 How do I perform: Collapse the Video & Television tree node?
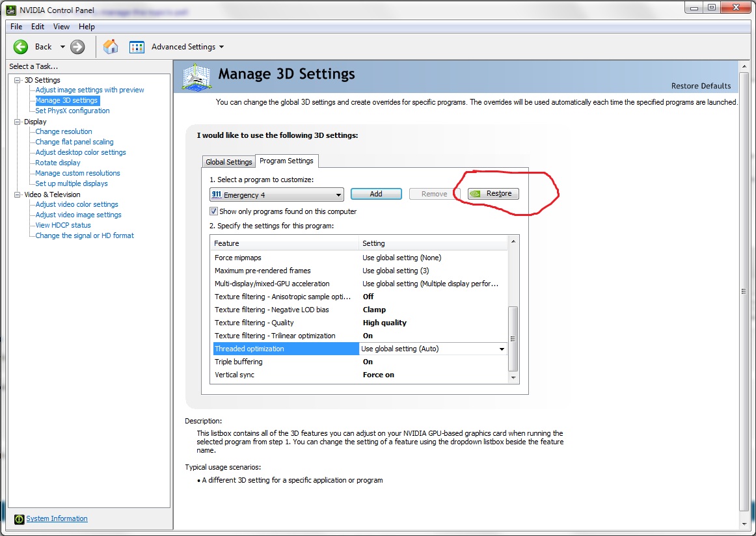(x=18, y=194)
